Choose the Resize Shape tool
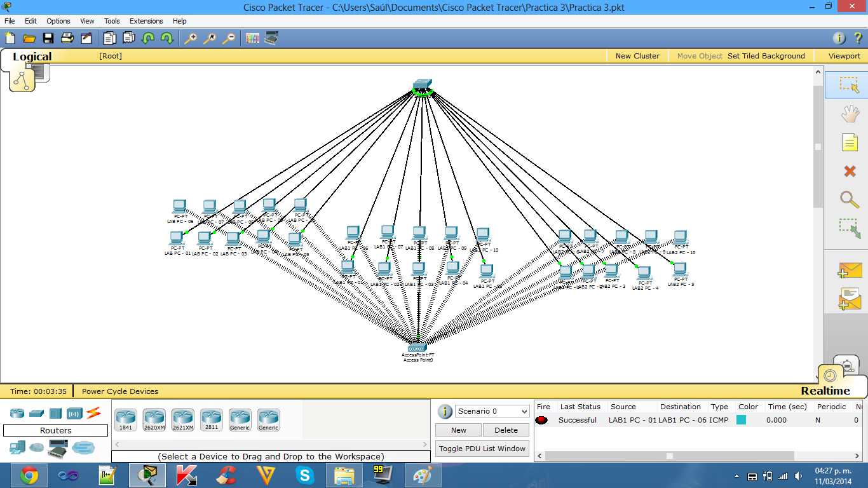The height and width of the screenshot is (488, 868). pos(850,228)
